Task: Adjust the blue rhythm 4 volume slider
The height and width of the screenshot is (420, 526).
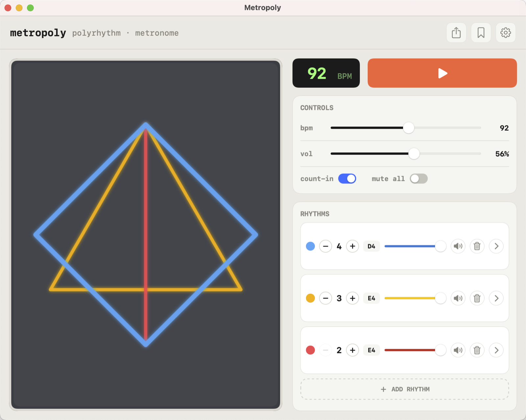Action: (415, 246)
